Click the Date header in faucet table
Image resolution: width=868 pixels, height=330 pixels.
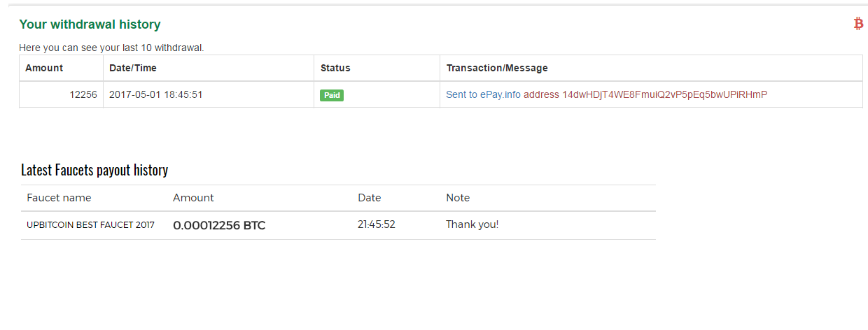coord(369,198)
